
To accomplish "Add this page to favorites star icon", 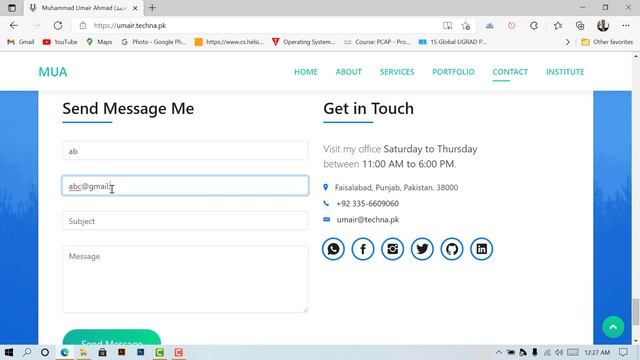I will [466, 26].
